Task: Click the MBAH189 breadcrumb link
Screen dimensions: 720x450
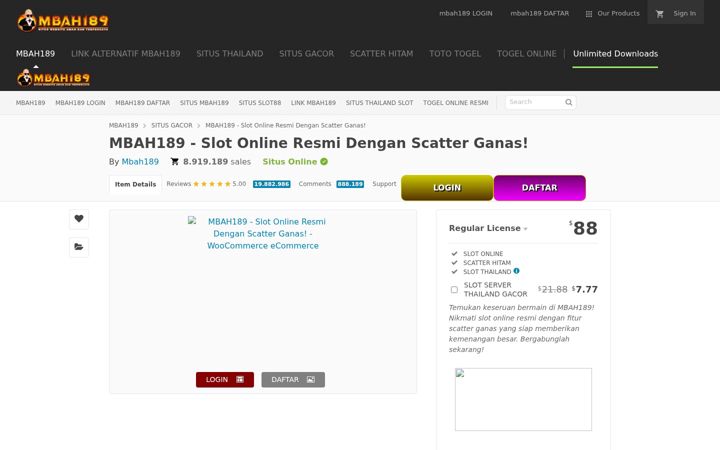Action: click(x=123, y=125)
